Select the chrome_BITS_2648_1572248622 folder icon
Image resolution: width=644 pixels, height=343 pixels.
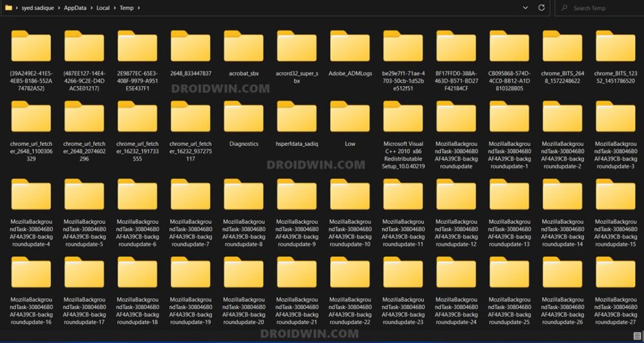click(563, 46)
